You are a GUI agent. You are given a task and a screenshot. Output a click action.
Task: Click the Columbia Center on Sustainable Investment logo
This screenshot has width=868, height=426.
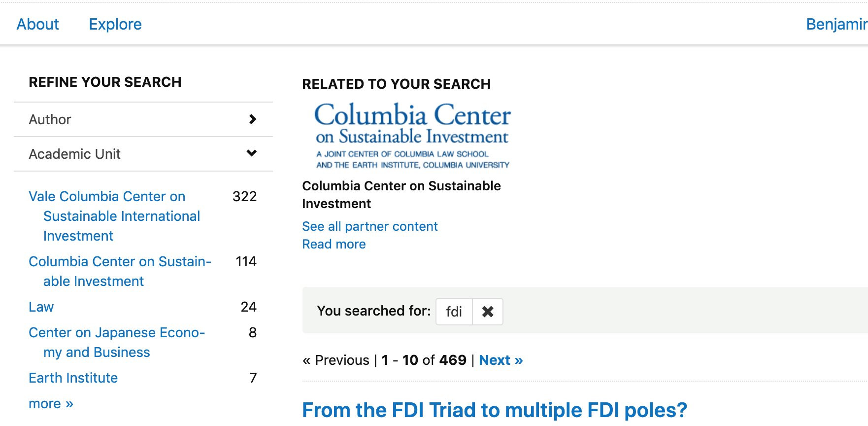click(x=412, y=135)
